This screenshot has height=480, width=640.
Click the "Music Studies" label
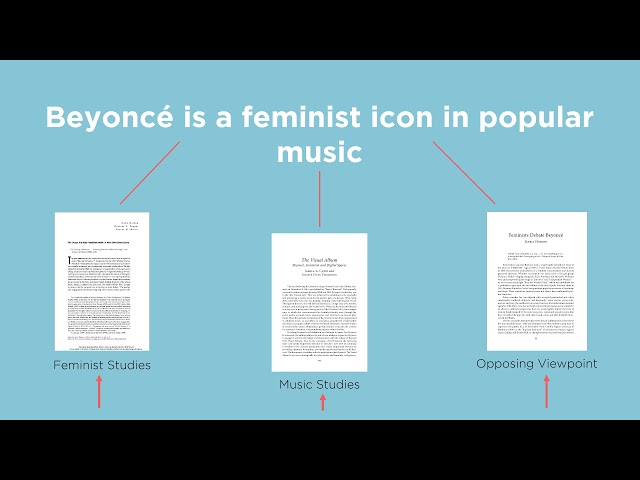(320, 384)
